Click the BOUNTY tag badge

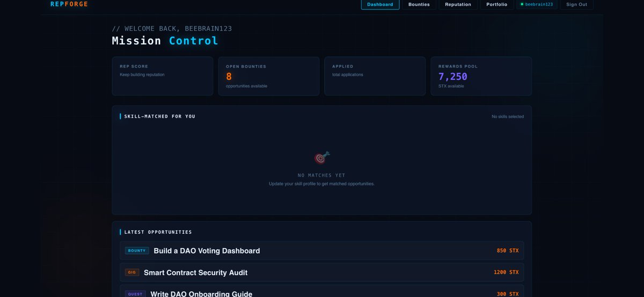coord(137,250)
